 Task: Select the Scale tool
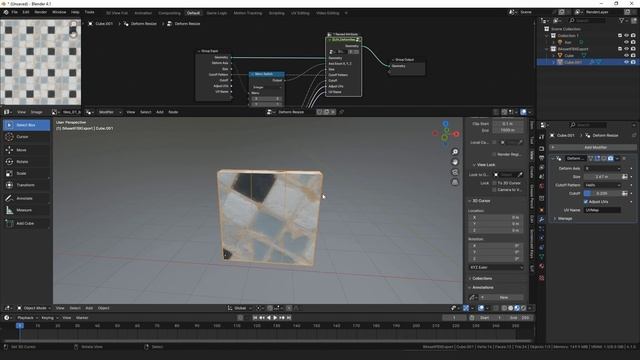(x=27, y=173)
